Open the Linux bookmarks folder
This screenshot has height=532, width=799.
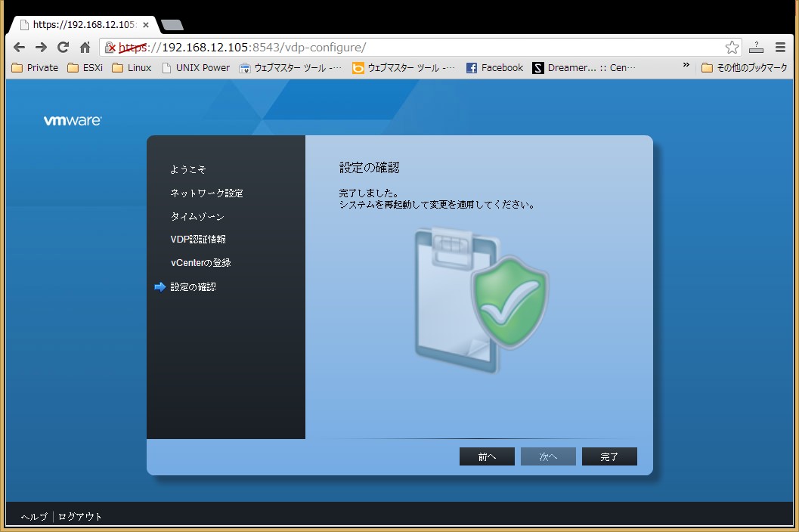tap(132, 68)
